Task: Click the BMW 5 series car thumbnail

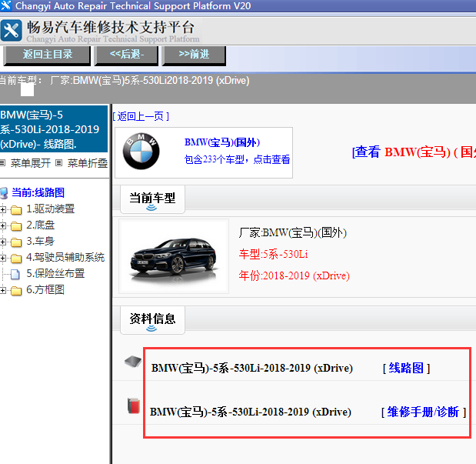Action: click(x=174, y=256)
